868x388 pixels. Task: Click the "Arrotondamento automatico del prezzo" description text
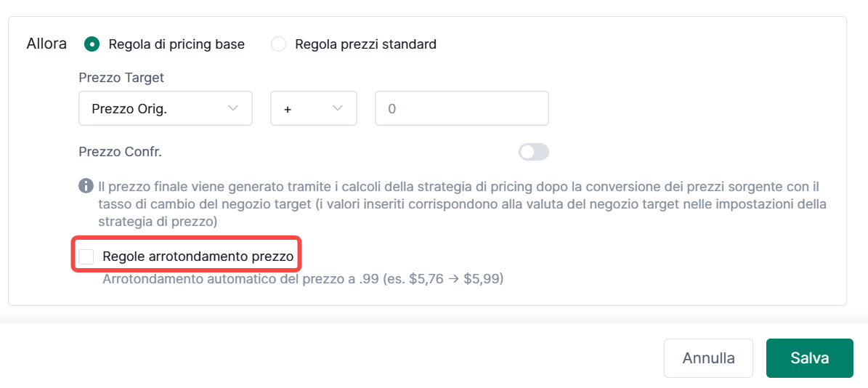[x=303, y=278]
